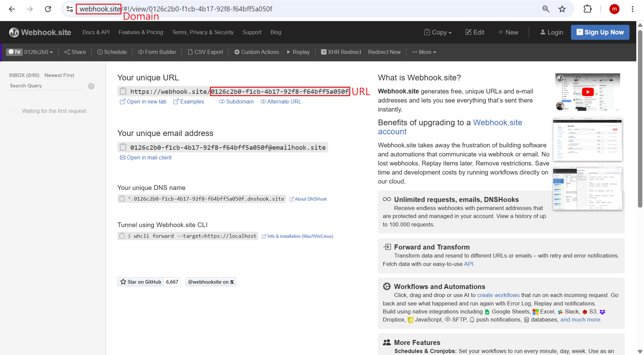The image size is (644, 355).
Task: Open the Support page
Action: point(252,32)
